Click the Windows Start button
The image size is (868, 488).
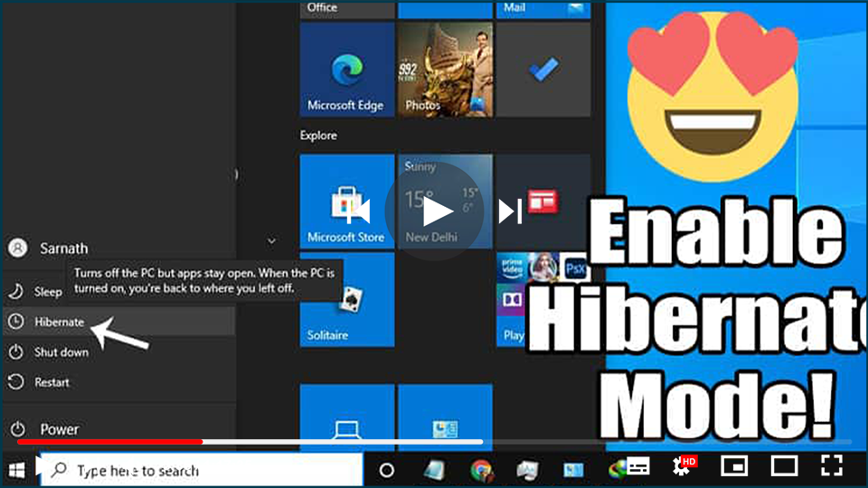(x=16, y=470)
